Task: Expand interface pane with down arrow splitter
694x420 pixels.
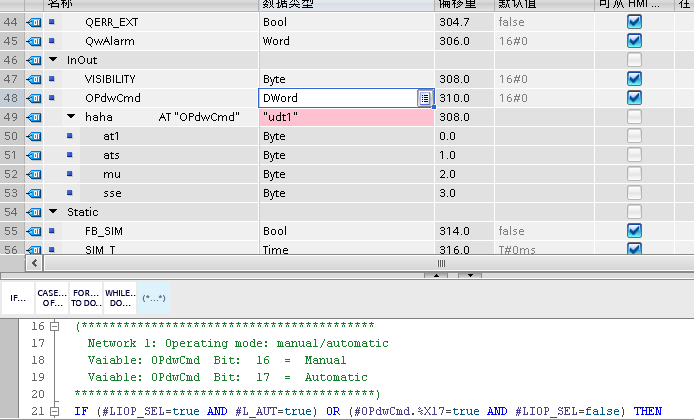Action: click(470, 275)
